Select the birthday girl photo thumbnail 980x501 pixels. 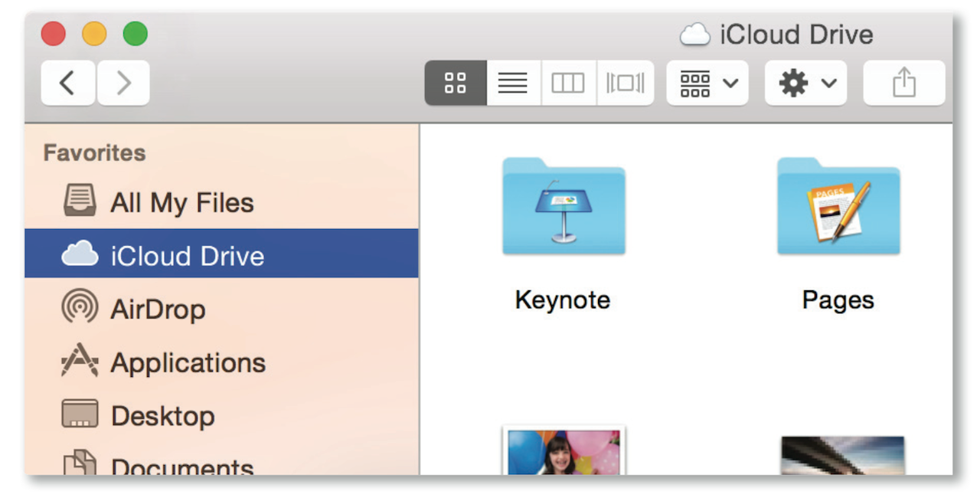pos(563,452)
